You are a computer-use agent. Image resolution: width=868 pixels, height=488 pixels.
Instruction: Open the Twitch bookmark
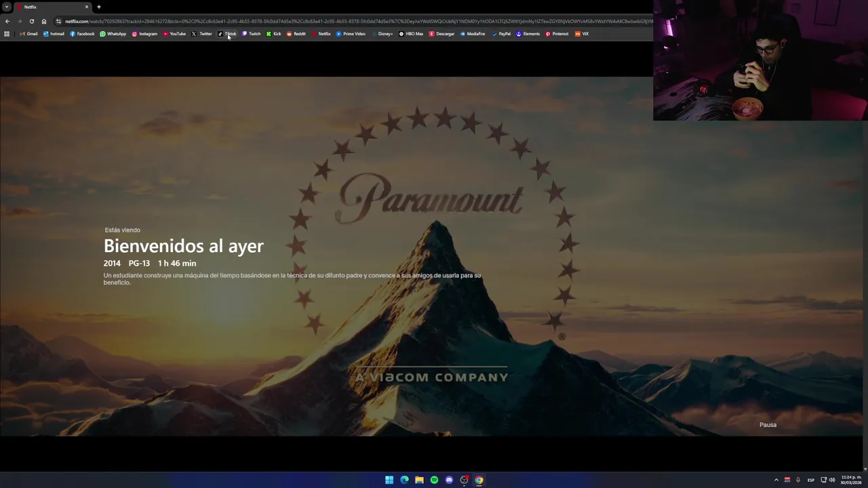251,34
